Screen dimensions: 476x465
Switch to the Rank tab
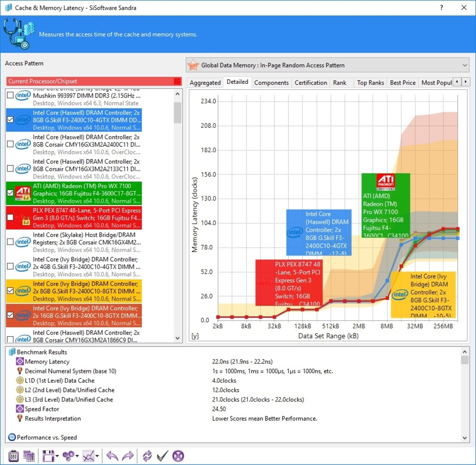coord(339,83)
